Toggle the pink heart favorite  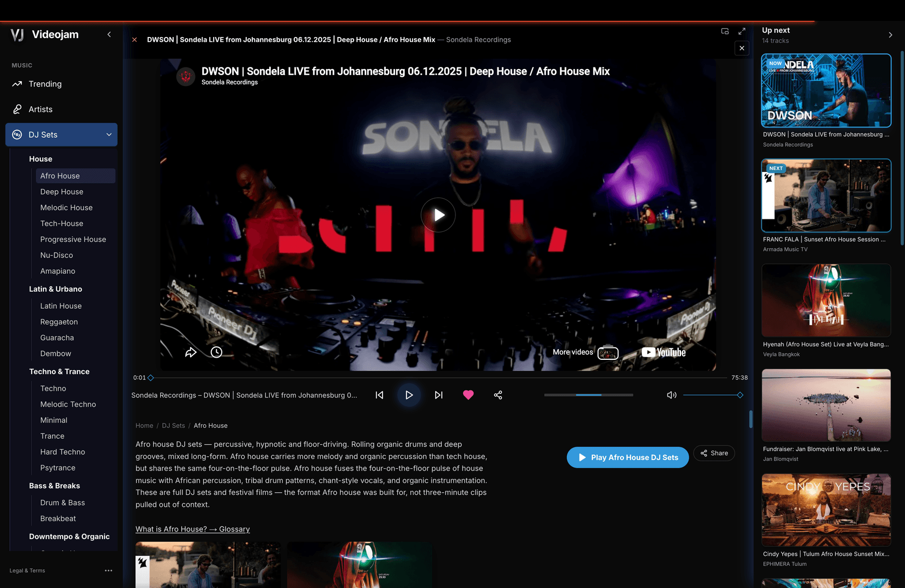(x=468, y=395)
